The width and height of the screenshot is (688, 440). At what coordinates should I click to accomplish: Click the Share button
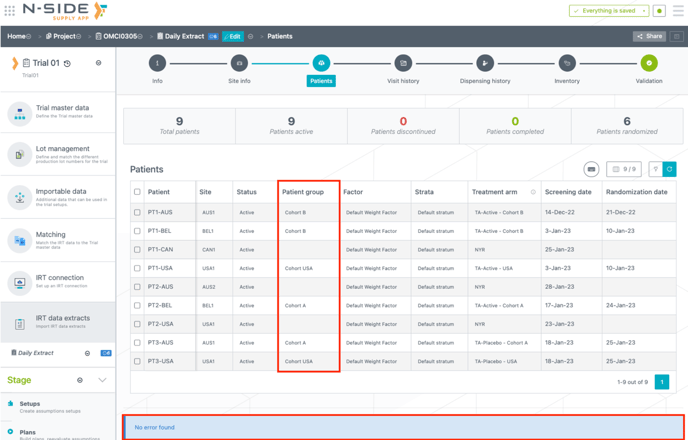649,36
